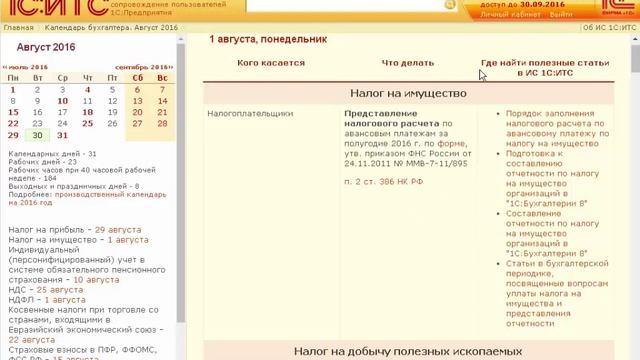Screen dimensions: 640x360
Task: Open производственный календарь на 2016 год link
Action: (x=87, y=198)
